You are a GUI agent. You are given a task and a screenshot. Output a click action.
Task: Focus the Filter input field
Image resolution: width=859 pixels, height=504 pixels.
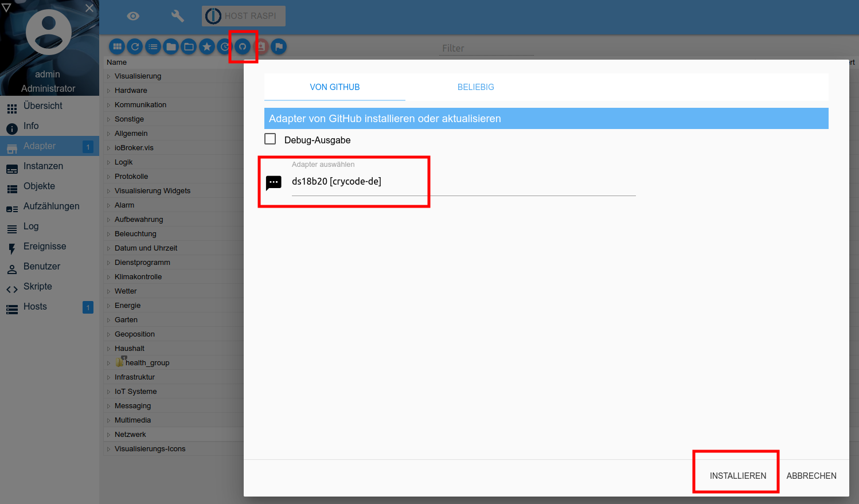[486, 48]
